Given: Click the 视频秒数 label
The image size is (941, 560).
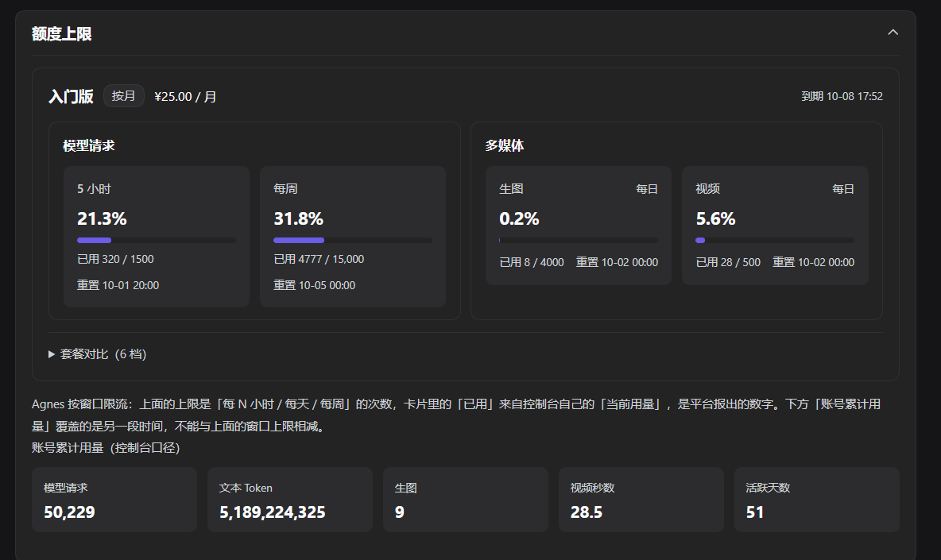Looking at the screenshot, I should tap(592, 488).
